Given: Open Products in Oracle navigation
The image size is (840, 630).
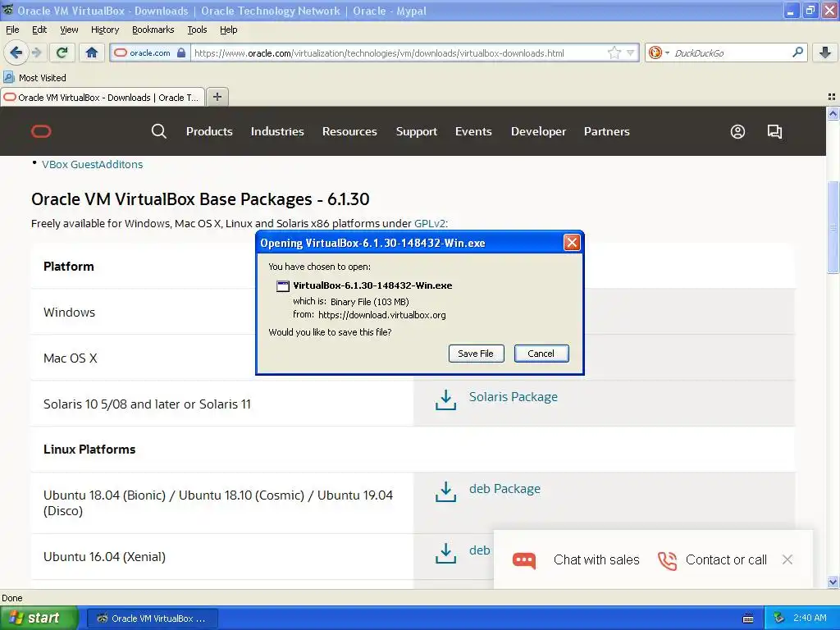Looking at the screenshot, I should tap(209, 131).
